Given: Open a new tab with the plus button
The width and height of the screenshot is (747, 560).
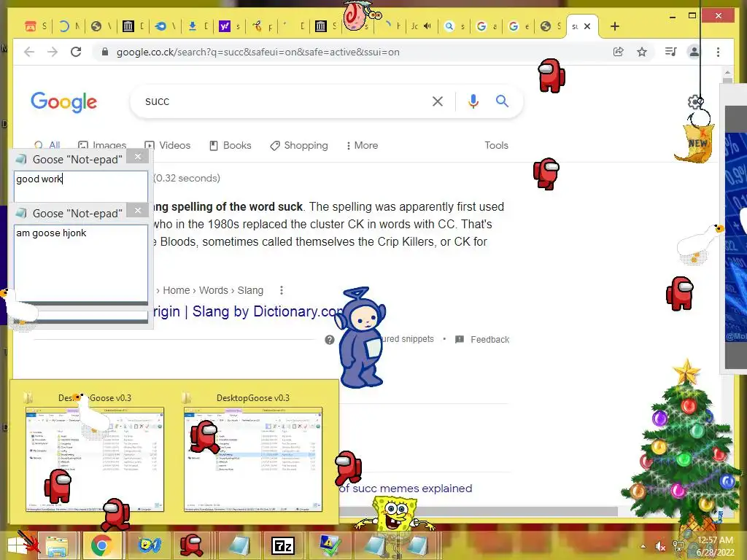Looking at the screenshot, I should tap(614, 26).
